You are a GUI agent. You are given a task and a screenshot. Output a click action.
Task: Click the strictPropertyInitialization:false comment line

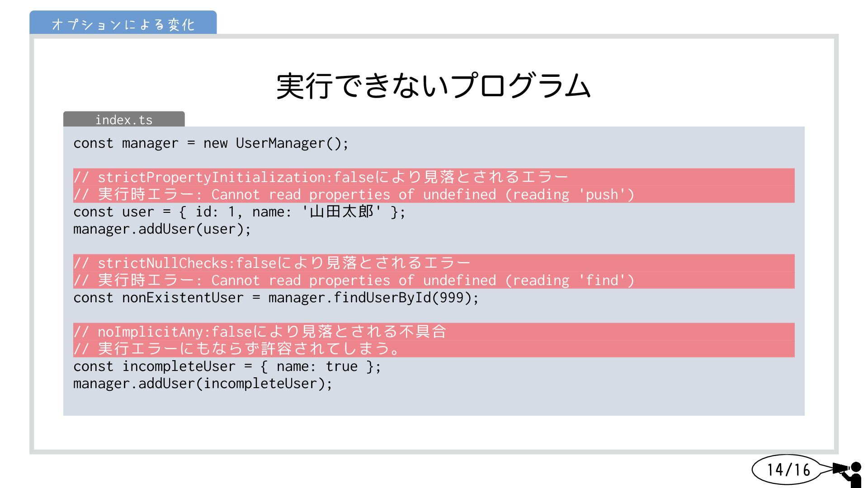coord(320,177)
